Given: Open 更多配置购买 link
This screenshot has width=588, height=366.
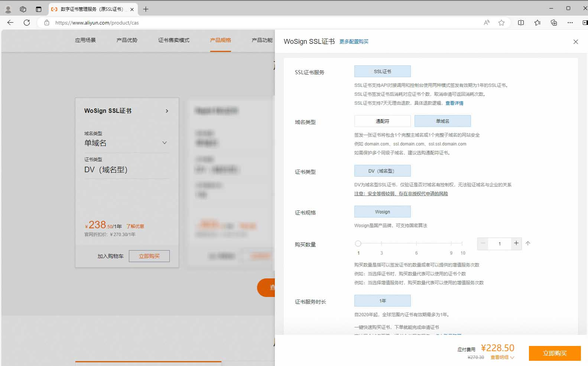Looking at the screenshot, I should 354,42.
